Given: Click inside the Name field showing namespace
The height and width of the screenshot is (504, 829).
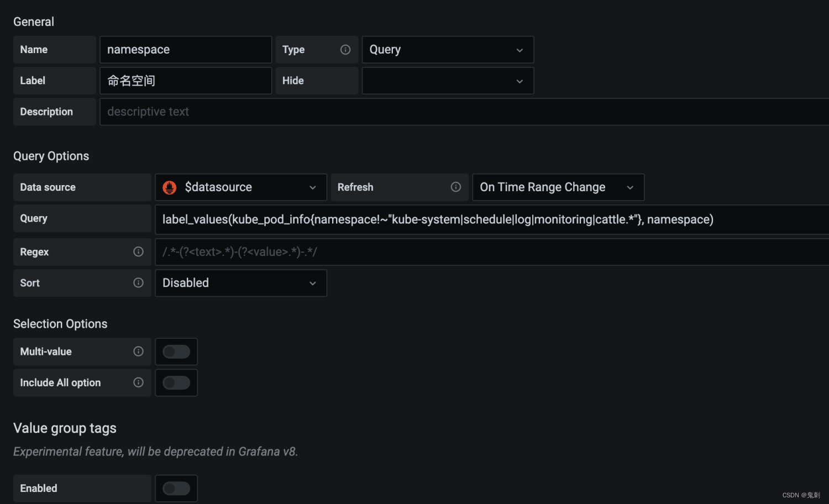Looking at the screenshot, I should (x=185, y=49).
